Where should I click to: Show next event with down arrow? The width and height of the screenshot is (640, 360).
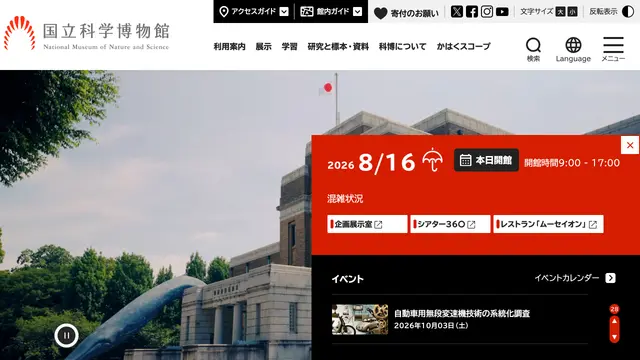614,338
